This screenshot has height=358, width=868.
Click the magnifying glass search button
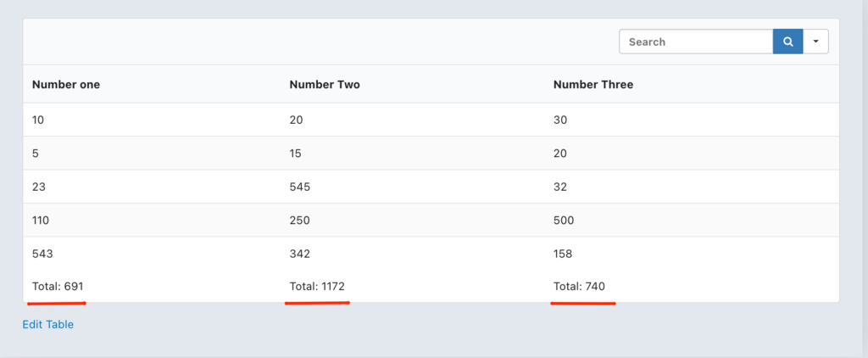pos(787,42)
